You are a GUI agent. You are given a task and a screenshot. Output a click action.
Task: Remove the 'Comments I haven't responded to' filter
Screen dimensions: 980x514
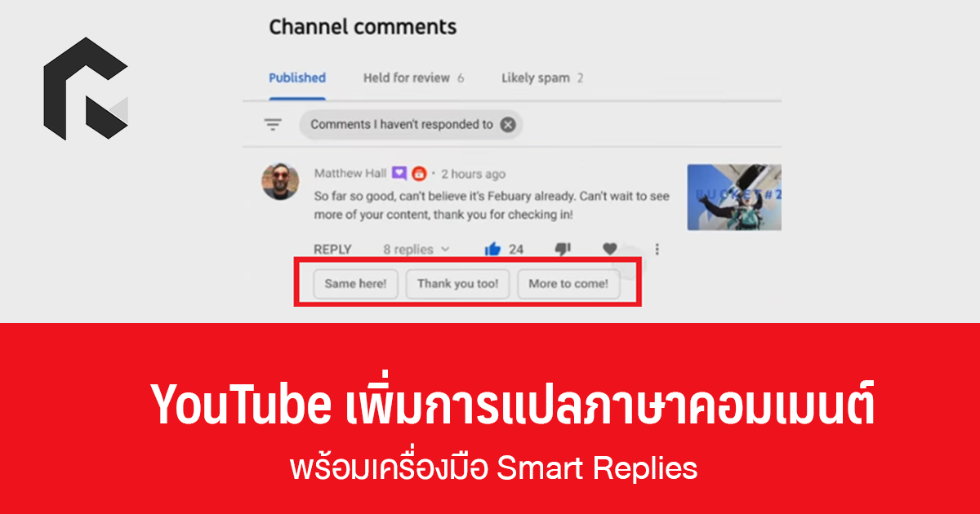pyautogui.click(x=508, y=125)
